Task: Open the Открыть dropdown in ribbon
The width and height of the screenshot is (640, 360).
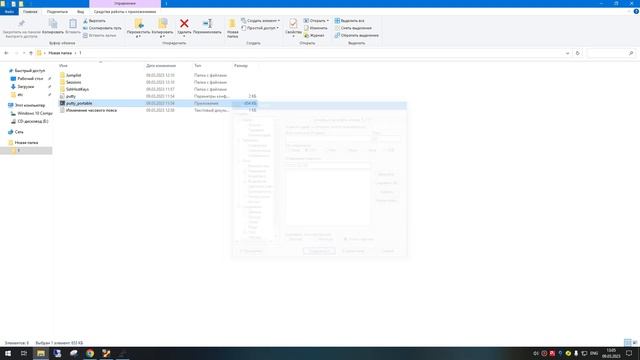Action: (x=316, y=21)
